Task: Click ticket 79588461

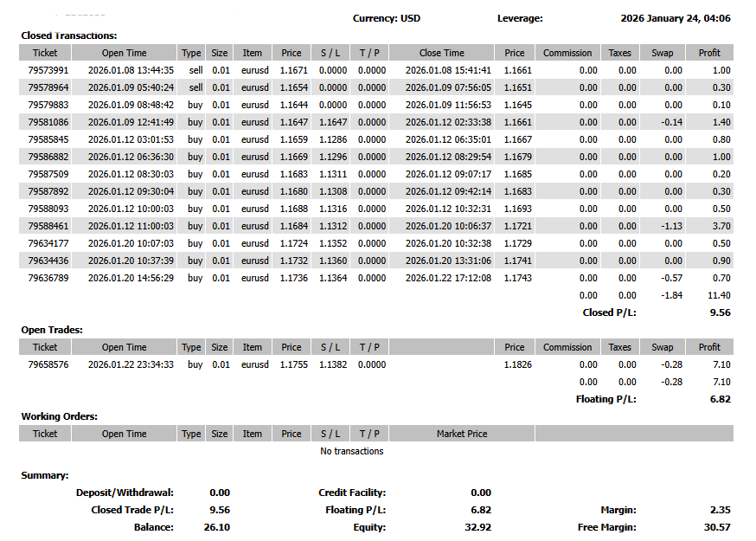Action: pos(48,226)
